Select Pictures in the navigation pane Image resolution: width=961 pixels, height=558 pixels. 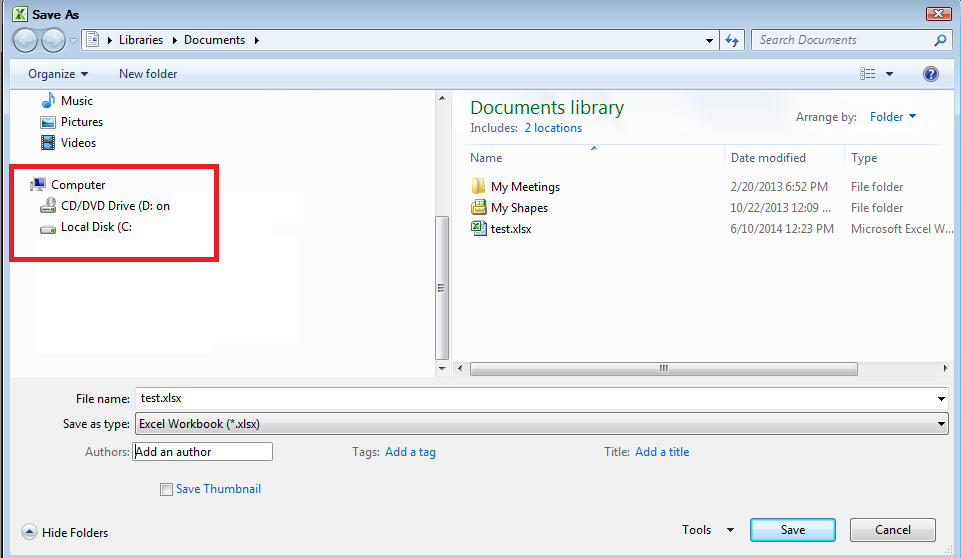[x=82, y=121]
